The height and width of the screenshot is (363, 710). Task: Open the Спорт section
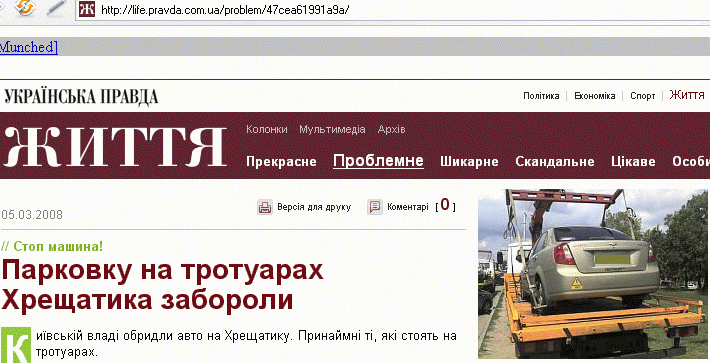[643, 96]
